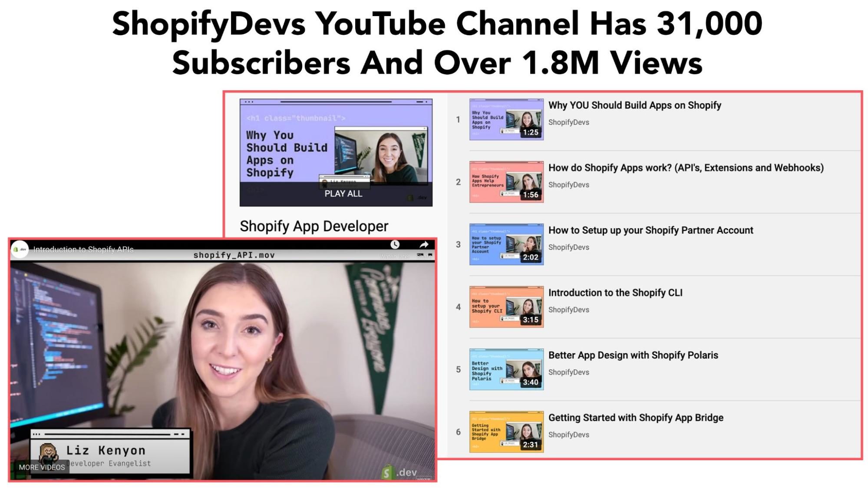Click the Share arrow icon on the player
Screen dimensions: 868x488
pyautogui.click(x=423, y=244)
